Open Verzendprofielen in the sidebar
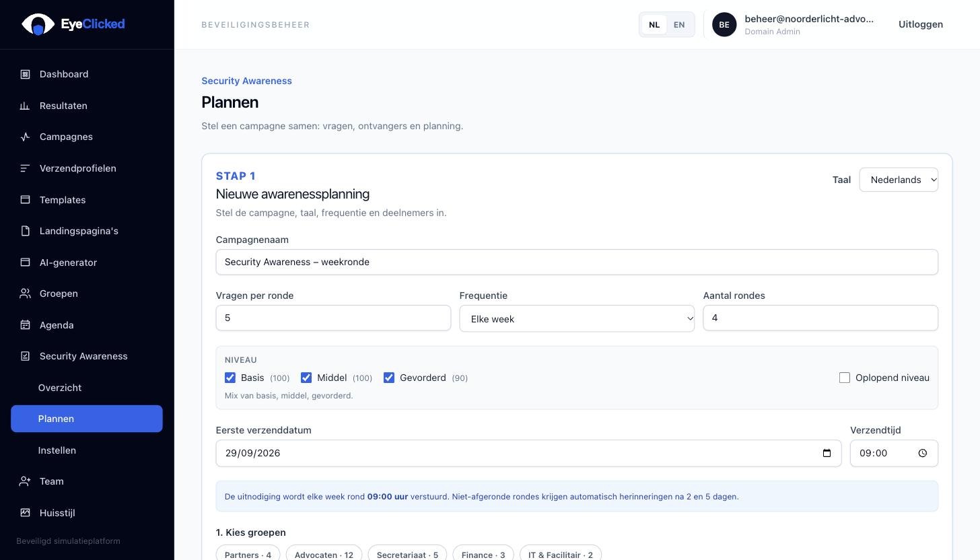Image resolution: width=980 pixels, height=560 pixels. [x=87, y=168]
